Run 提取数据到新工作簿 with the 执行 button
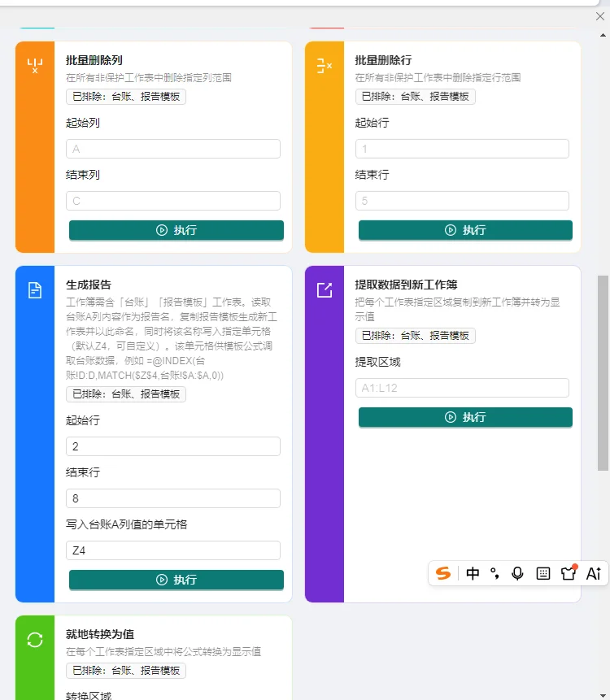Viewport: 610px width, 700px height. (465, 417)
